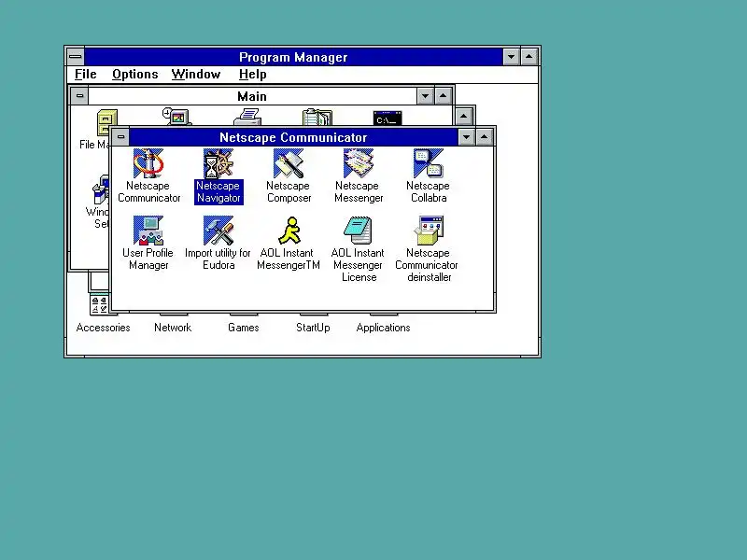Select the Netscape Navigator ship wheel icon
Viewport: 747px width, 560px height.
[218, 163]
